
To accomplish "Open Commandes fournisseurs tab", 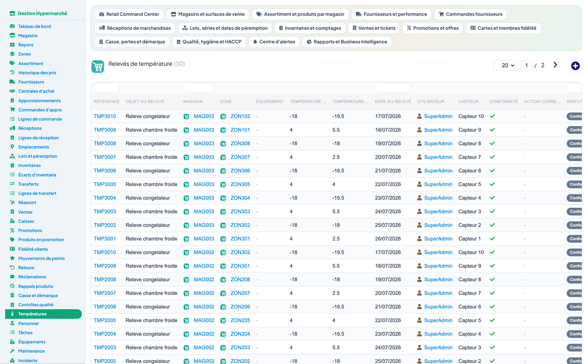I will [470, 14].
